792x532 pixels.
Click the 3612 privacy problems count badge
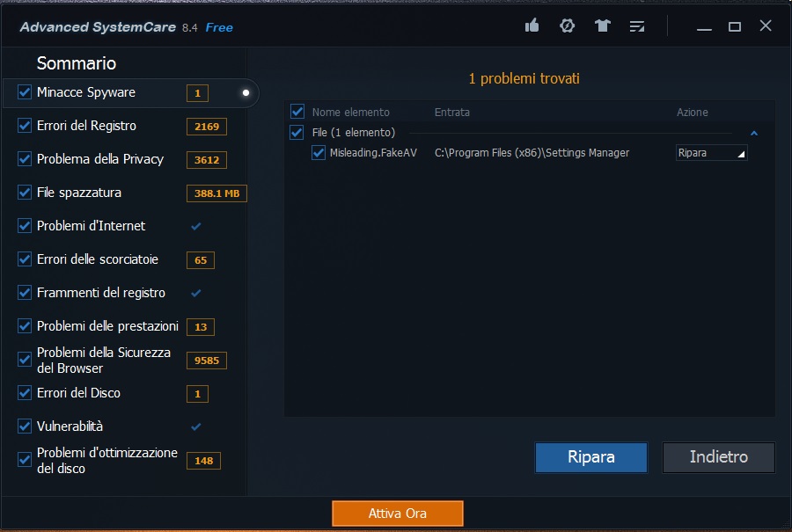(x=207, y=159)
